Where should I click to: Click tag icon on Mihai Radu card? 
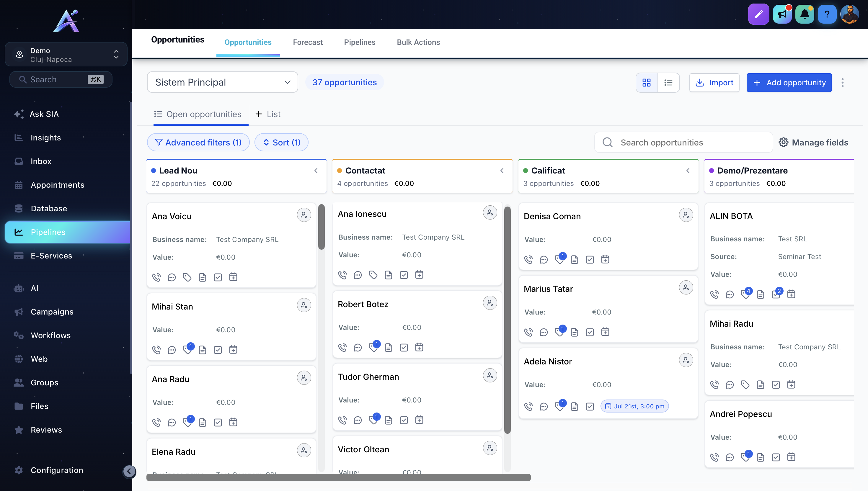745,385
